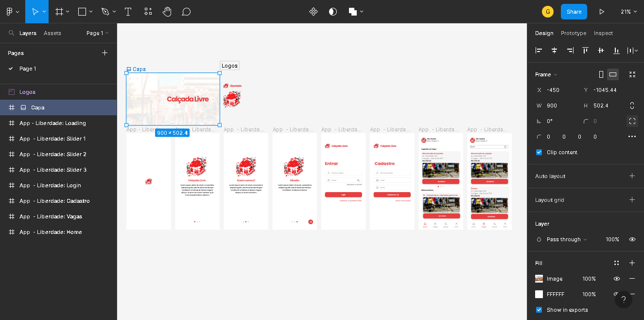Align selection to top
644x320 pixels.
[x=585, y=50]
